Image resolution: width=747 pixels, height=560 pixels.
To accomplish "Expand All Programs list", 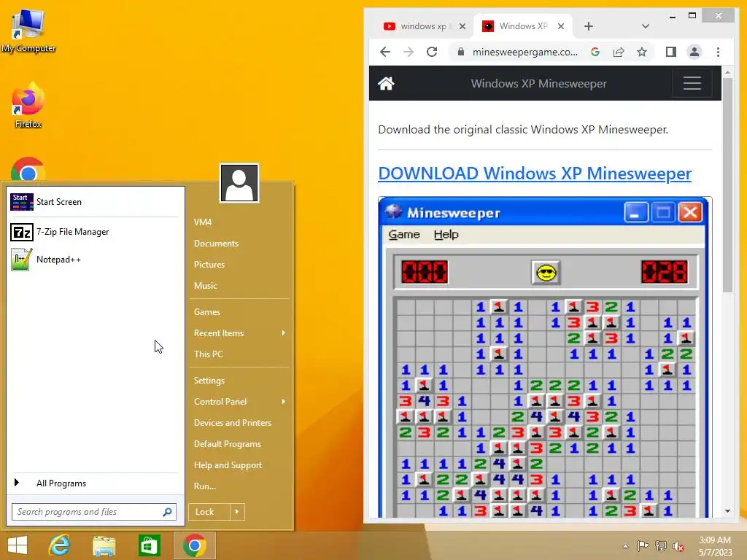I will coord(95,483).
